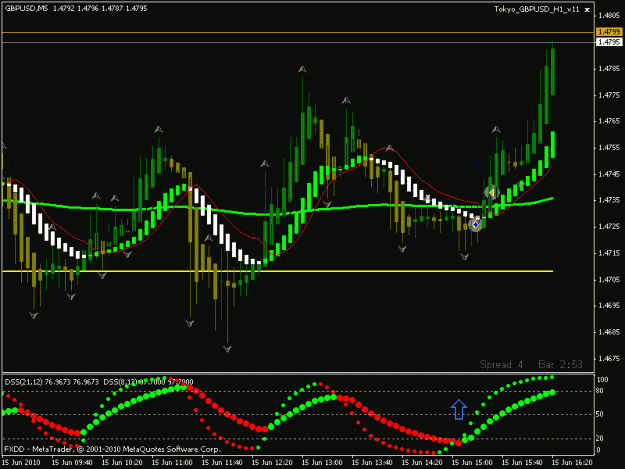
Task: Click the 1.4715 price scale label
Action: click(x=609, y=253)
